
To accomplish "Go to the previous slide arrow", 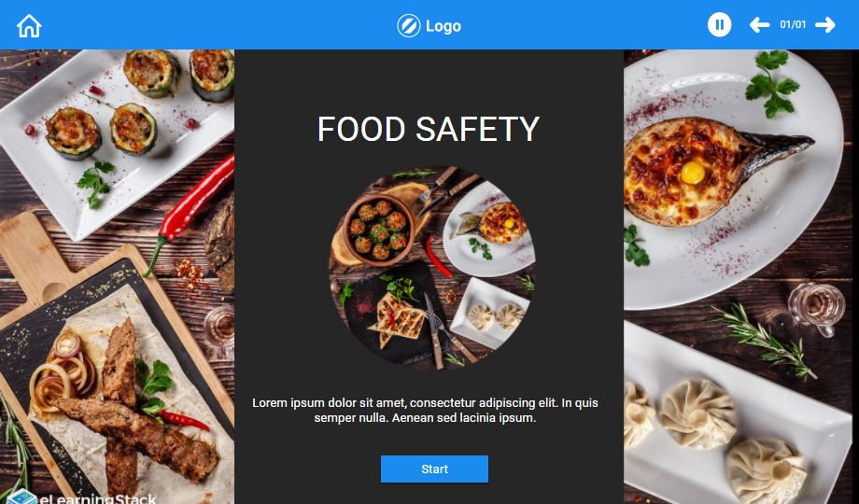I will click(759, 25).
